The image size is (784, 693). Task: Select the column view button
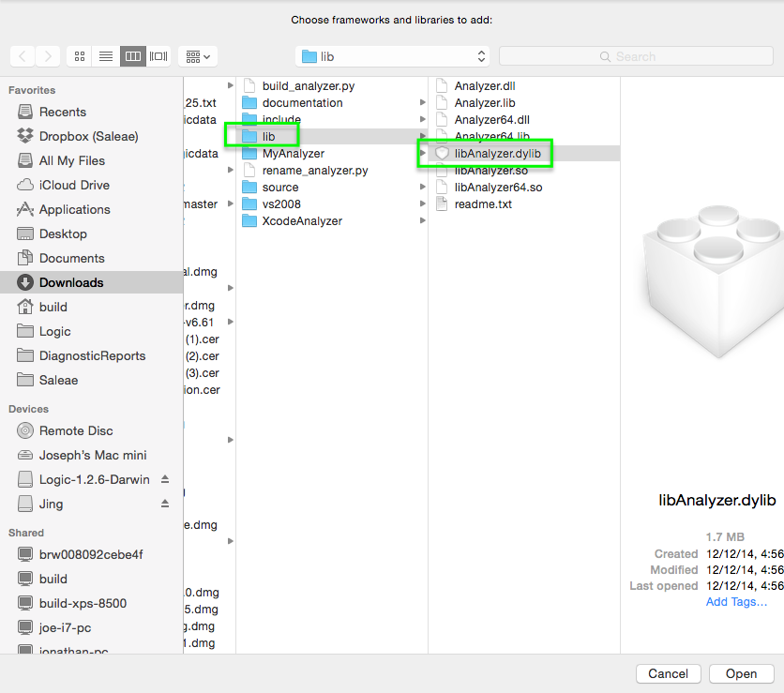132,56
